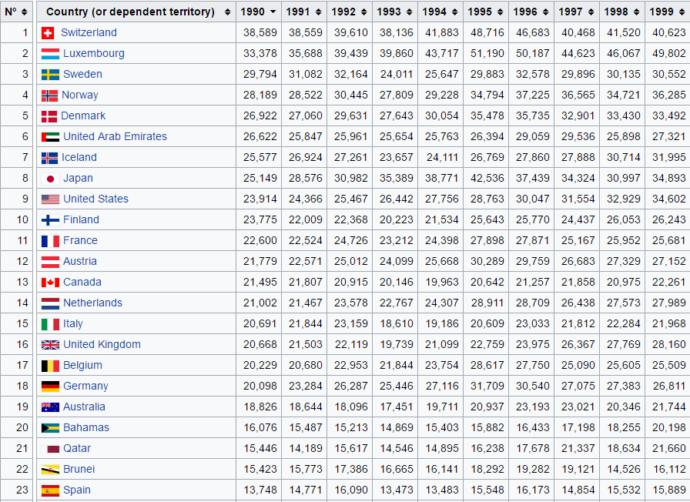Click the United Arab Emirates flag icon

(50, 137)
